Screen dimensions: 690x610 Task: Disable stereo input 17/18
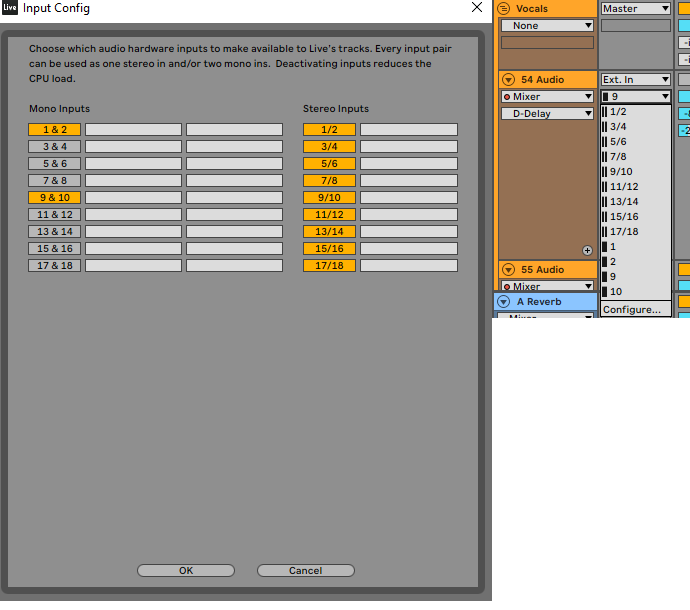(x=329, y=265)
